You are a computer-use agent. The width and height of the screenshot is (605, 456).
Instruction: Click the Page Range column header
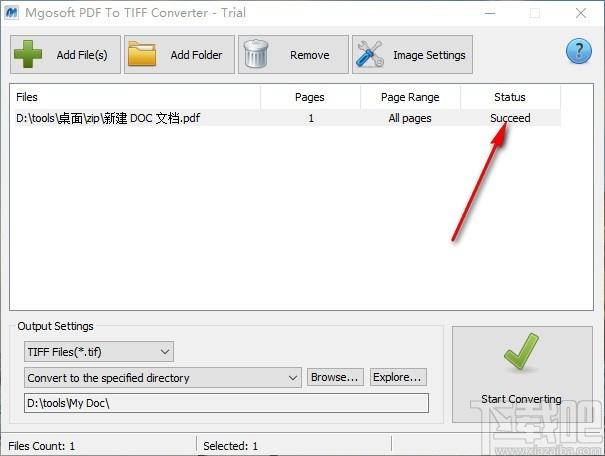coord(410,97)
